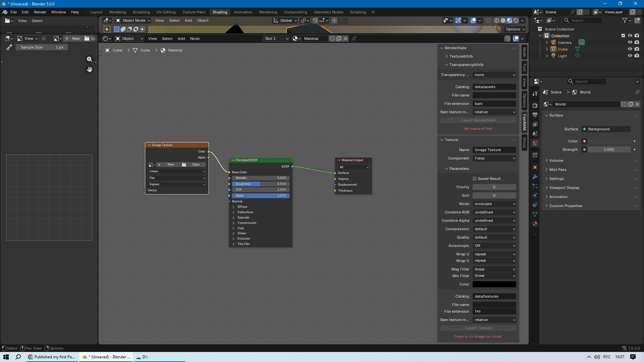This screenshot has width=644, height=362.
Task: Expand the Mist Pass panel
Action: point(558,170)
